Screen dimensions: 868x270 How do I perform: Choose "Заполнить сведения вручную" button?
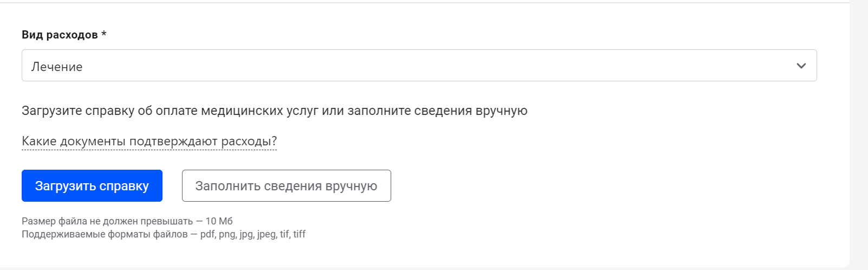click(286, 186)
